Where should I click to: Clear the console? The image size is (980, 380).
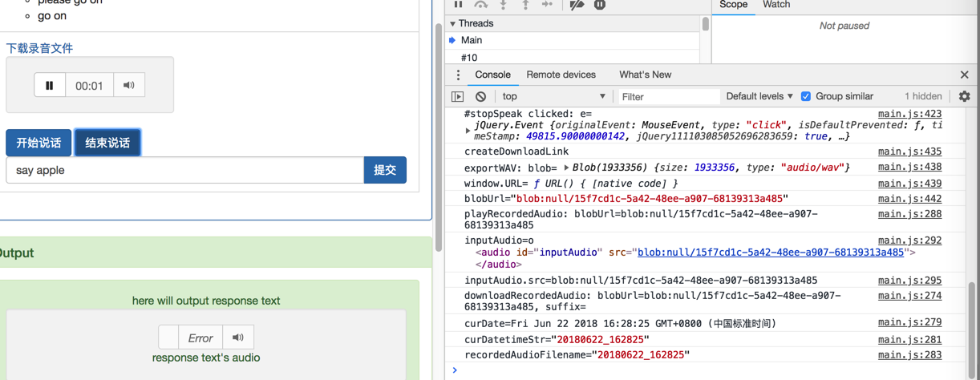click(x=480, y=96)
